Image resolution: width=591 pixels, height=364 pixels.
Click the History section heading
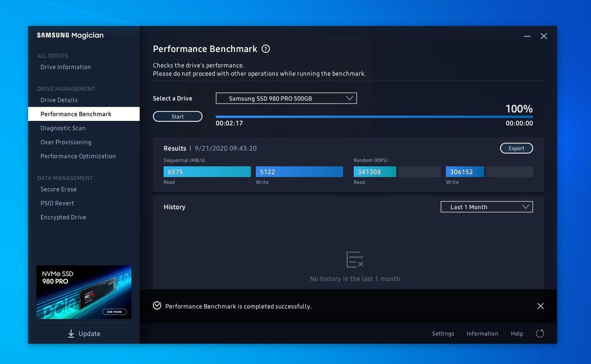[x=175, y=207]
